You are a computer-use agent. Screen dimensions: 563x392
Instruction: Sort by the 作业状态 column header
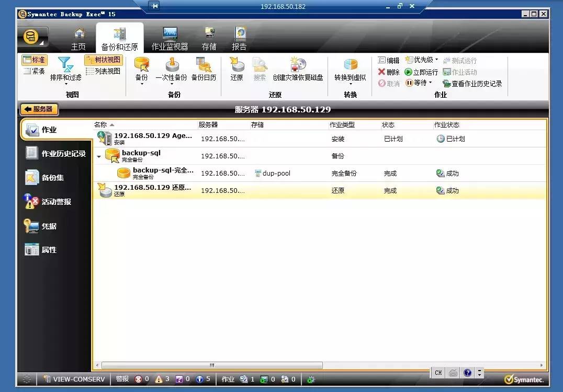pos(447,125)
